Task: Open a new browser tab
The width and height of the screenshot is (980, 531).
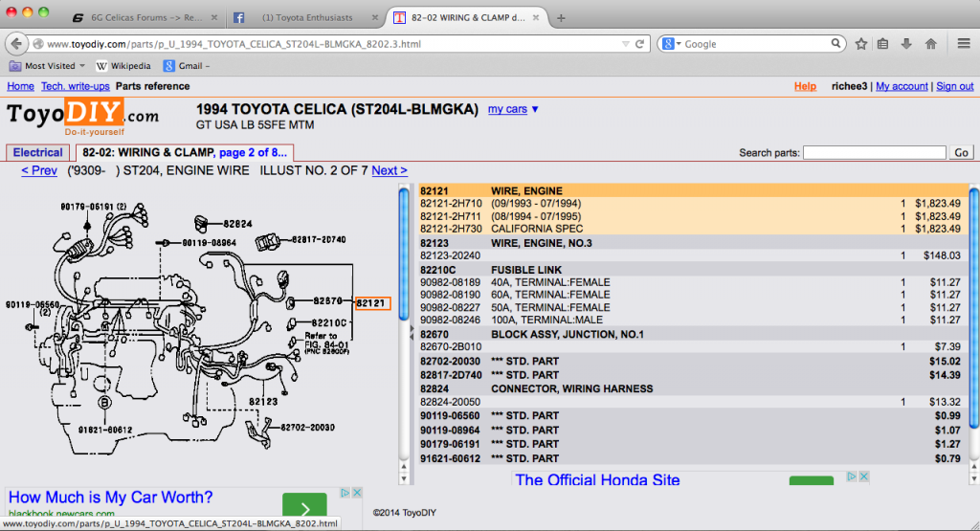Action: tap(561, 18)
